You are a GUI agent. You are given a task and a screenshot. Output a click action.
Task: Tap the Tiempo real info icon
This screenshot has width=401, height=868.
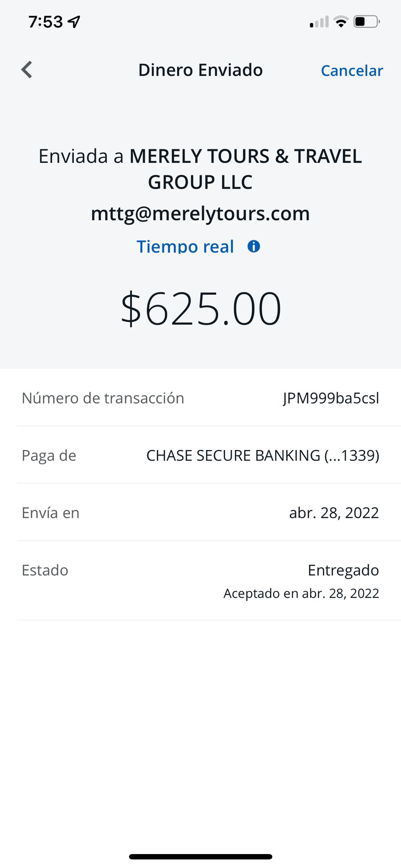coord(253,246)
